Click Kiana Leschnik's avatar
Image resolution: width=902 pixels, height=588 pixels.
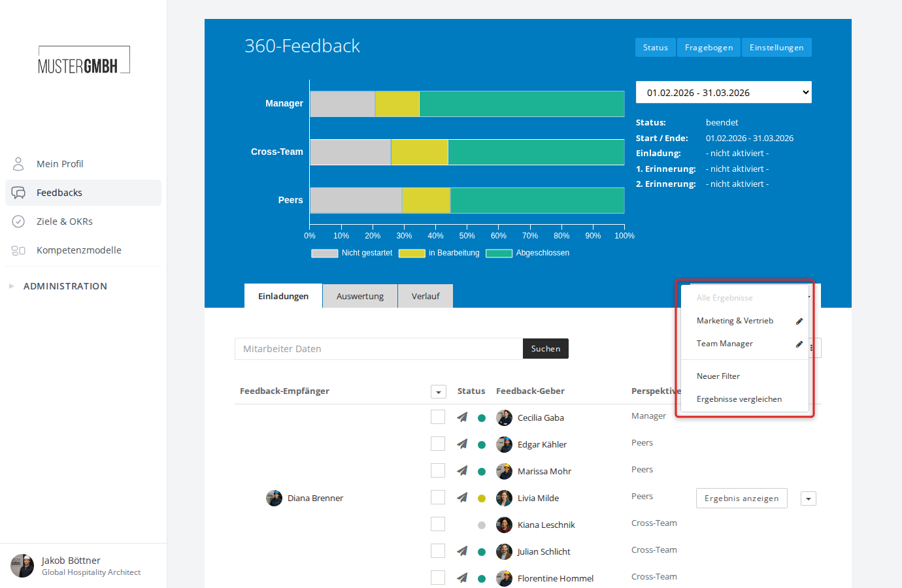tap(504, 525)
